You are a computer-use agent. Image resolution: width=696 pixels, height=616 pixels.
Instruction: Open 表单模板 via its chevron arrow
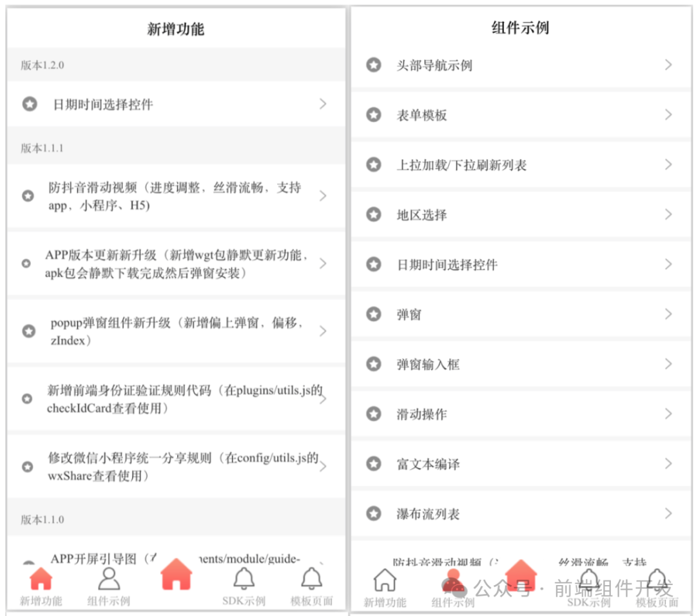(668, 115)
